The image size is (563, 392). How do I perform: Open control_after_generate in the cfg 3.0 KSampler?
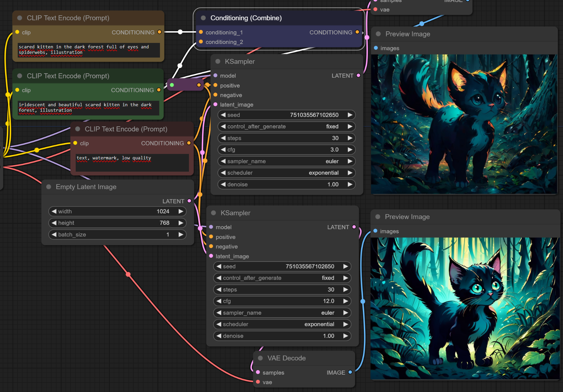click(286, 127)
